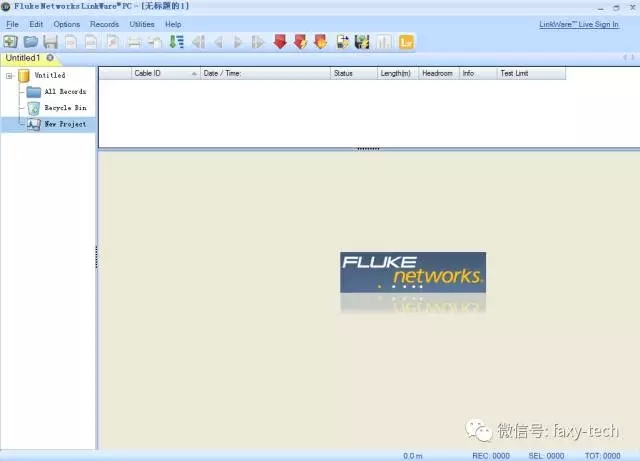Close the LinkWare PC window
The height and width of the screenshot is (461, 640).
[x=632, y=7]
